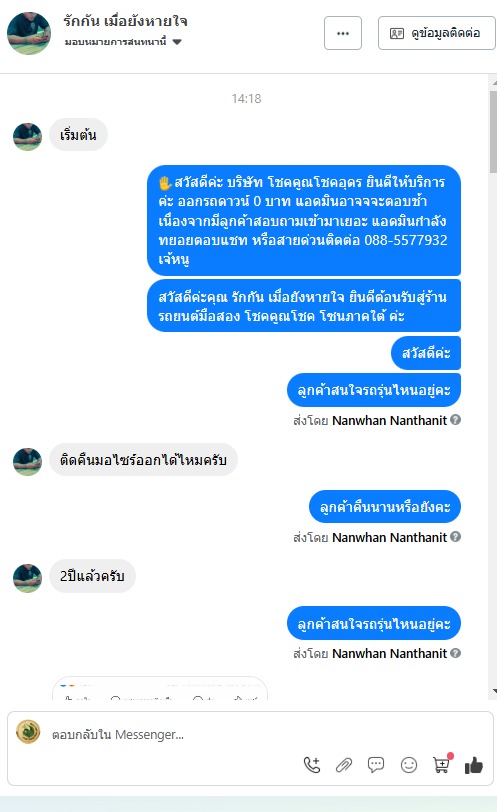Click help icon beside last Nanwhan Nanthanit
Screen dimensions: 497x812
coord(456,652)
